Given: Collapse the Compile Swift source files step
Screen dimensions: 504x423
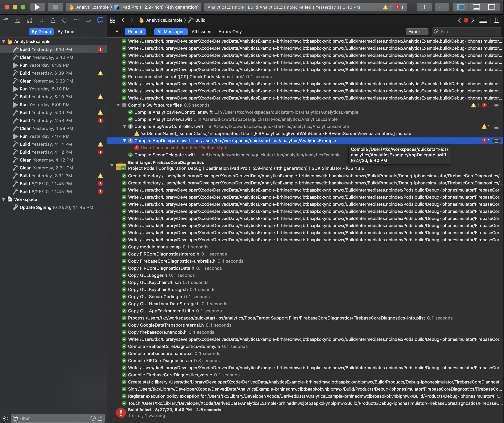Looking at the screenshot, I should pyautogui.click(x=118, y=105).
